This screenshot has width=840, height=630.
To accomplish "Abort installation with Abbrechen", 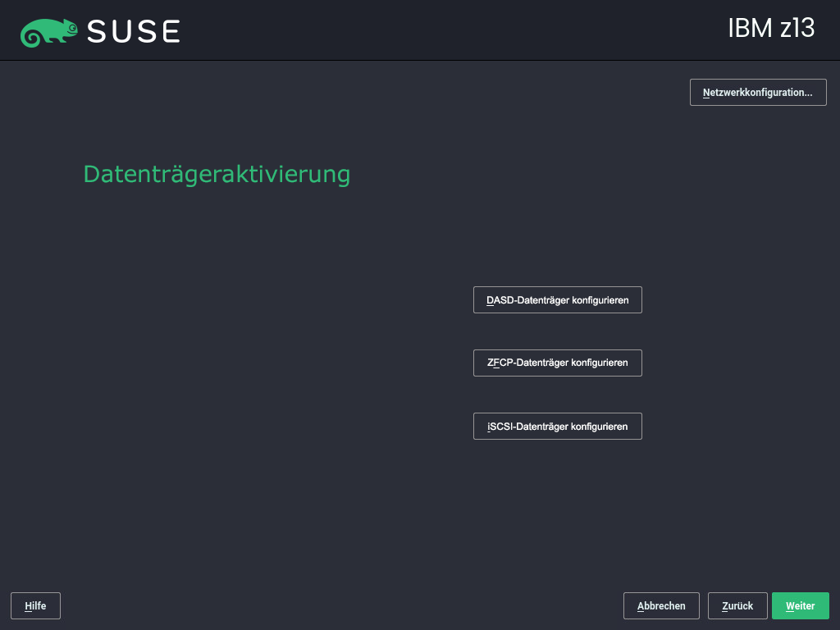I will pos(661,605).
